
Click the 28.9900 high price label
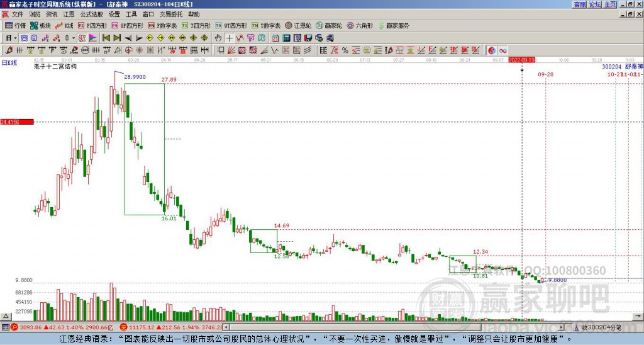pyautogui.click(x=135, y=77)
